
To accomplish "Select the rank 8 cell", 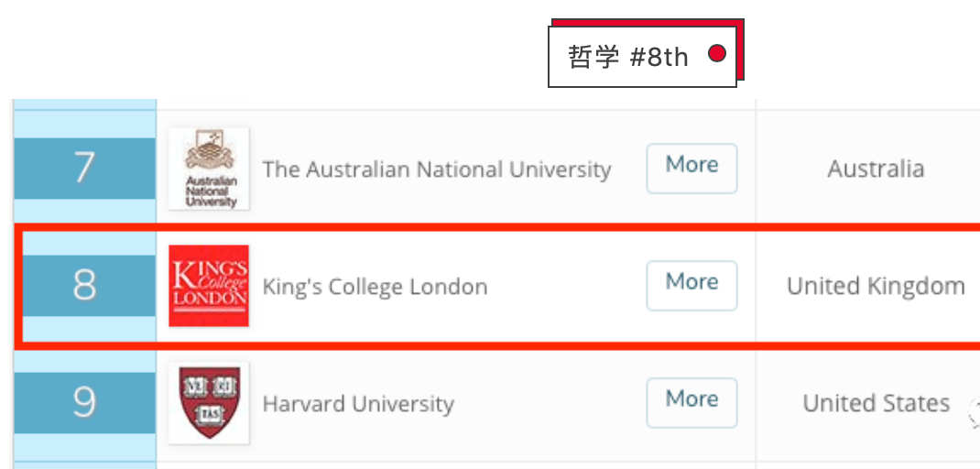I will [x=84, y=286].
